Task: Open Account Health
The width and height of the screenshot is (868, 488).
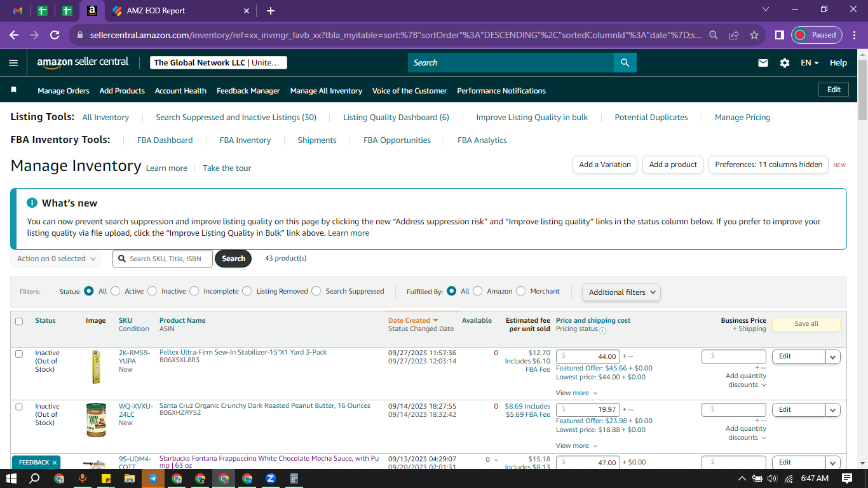Action: click(x=180, y=91)
